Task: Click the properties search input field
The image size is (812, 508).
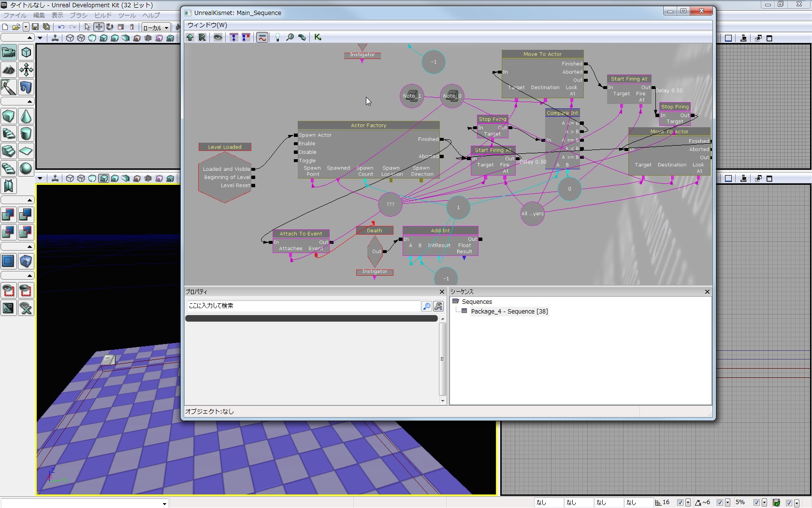Action: click(x=304, y=306)
